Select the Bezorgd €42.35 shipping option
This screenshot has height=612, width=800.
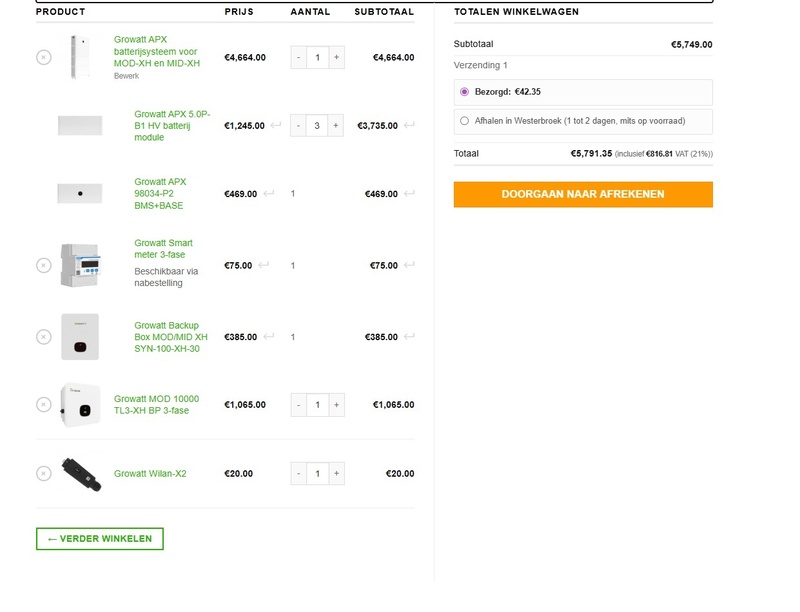(464, 92)
